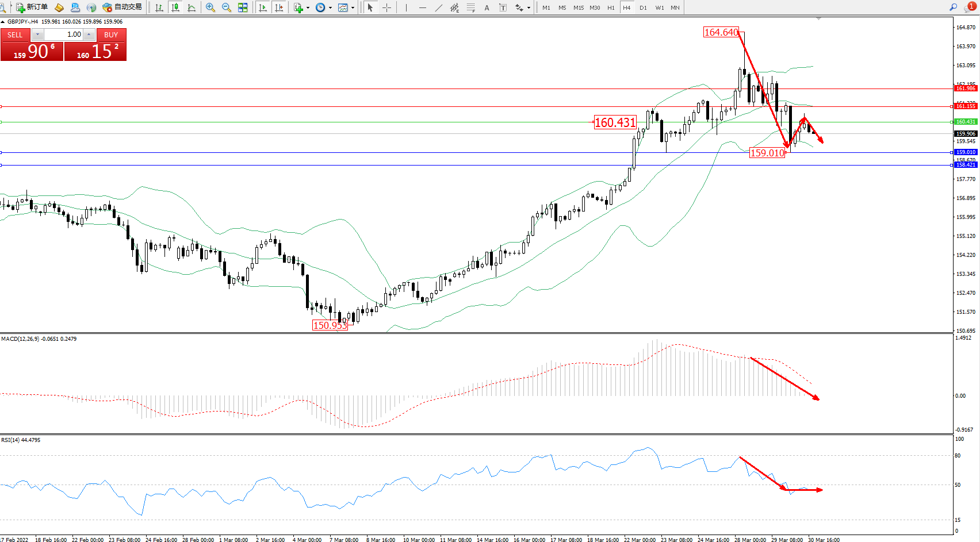Select the crosshair tool
The width and height of the screenshot is (980, 542).
(387, 7)
